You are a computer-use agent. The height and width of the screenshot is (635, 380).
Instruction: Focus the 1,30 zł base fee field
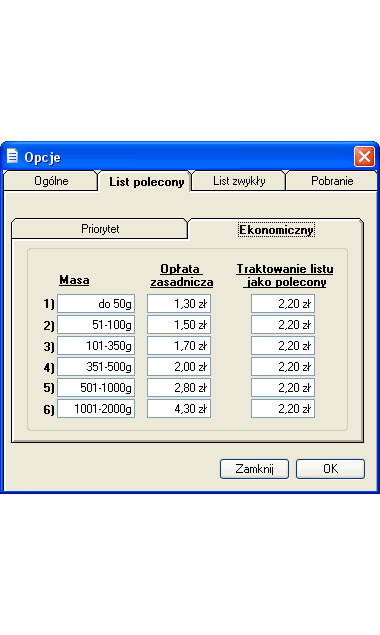coord(179,304)
